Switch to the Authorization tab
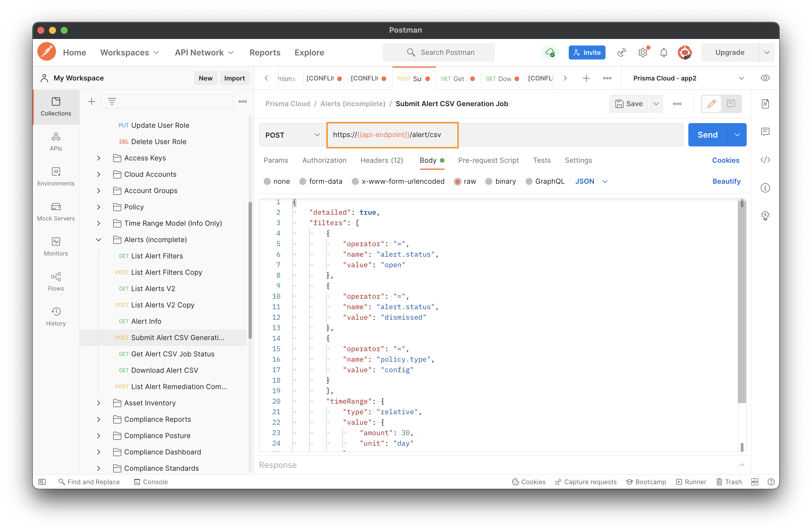The height and width of the screenshot is (532, 812). [324, 160]
